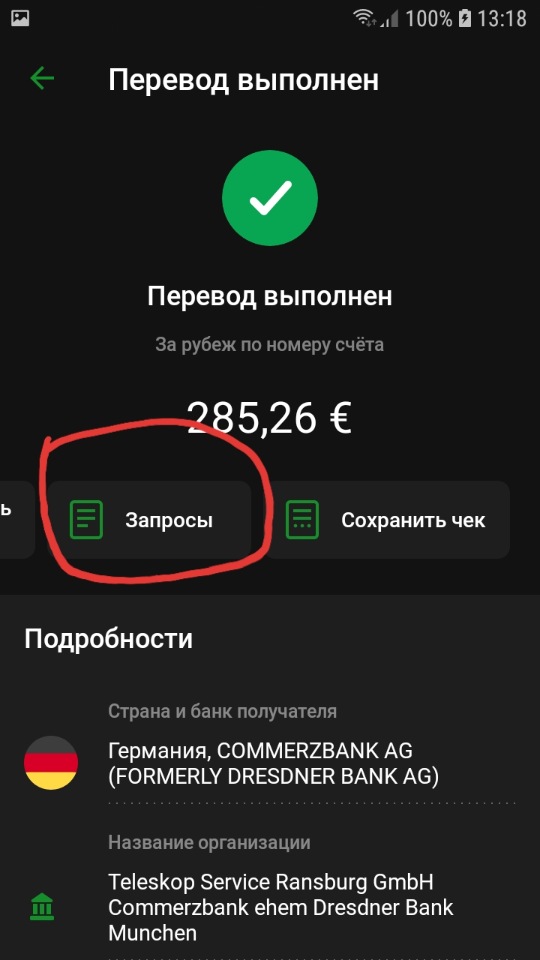Tap the German flag icon
This screenshot has height=960, width=540.
51,762
